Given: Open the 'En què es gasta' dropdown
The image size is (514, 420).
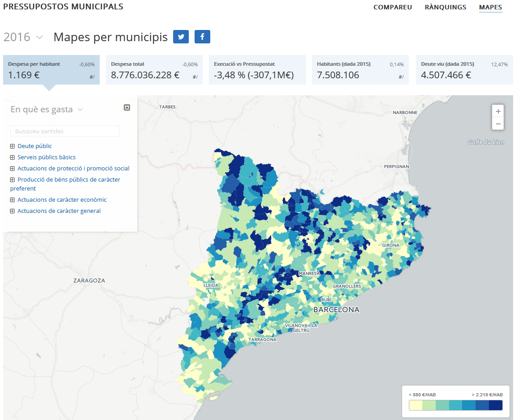Looking at the screenshot, I should pos(47,110).
